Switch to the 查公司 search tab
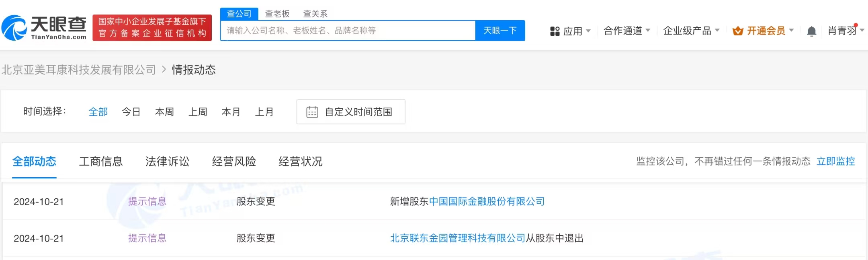The width and height of the screenshot is (868, 260). pyautogui.click(x=239, y=14)
